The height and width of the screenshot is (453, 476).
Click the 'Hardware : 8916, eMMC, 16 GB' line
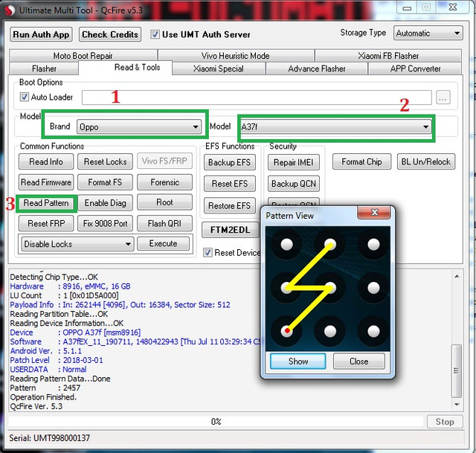70,286
